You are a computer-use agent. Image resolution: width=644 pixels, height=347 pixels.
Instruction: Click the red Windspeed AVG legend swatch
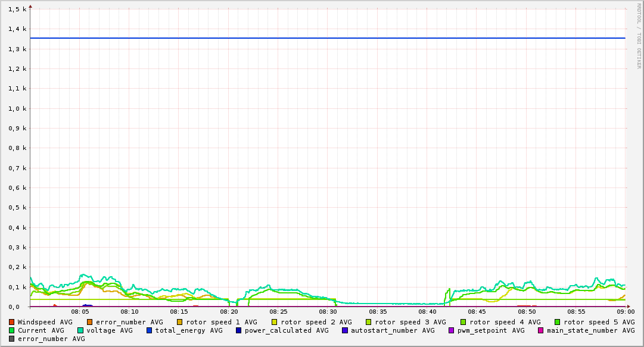click(x=11, y=323)
